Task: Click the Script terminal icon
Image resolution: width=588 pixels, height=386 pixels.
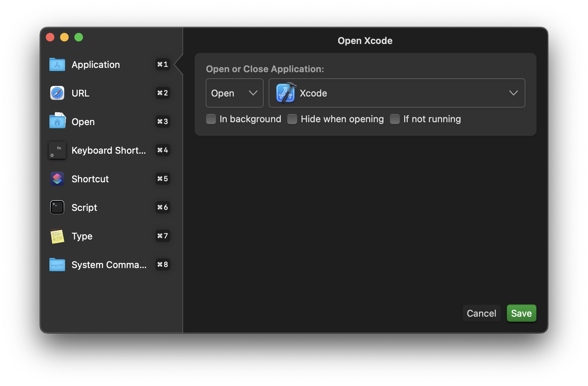Action: [57, 207]
